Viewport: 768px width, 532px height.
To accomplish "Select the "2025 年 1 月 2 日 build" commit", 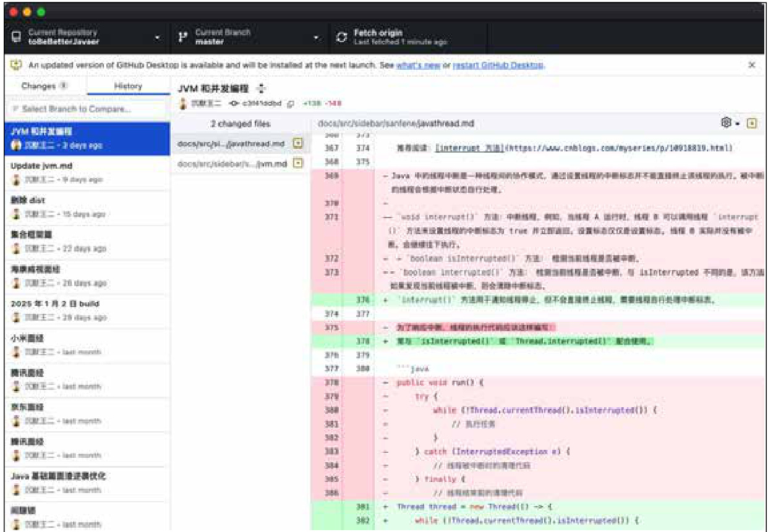I will 87,311.
